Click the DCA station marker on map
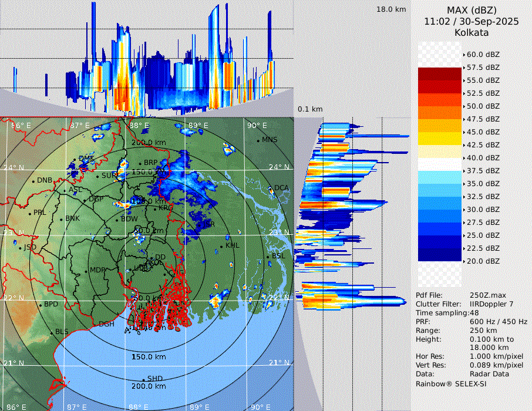This screenshot has width=532, height=411. (271, 188)
